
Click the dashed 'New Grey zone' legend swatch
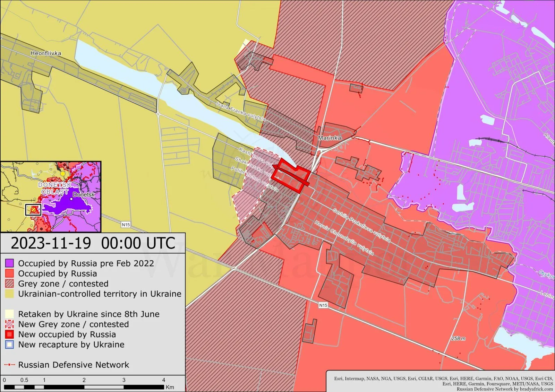coord(10,324)
